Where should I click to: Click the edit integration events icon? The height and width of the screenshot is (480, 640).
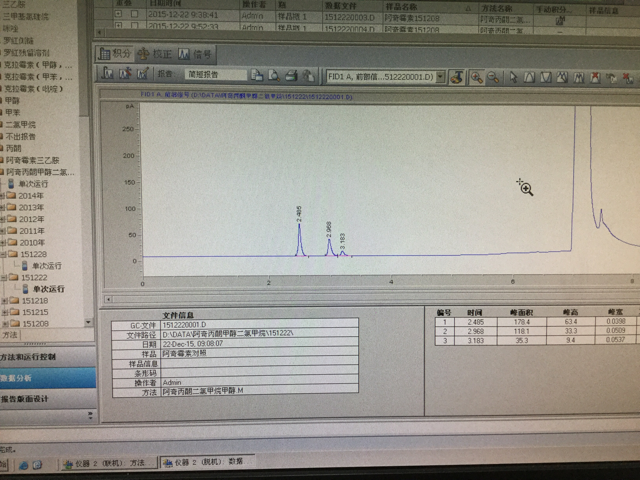coord(142,74)
